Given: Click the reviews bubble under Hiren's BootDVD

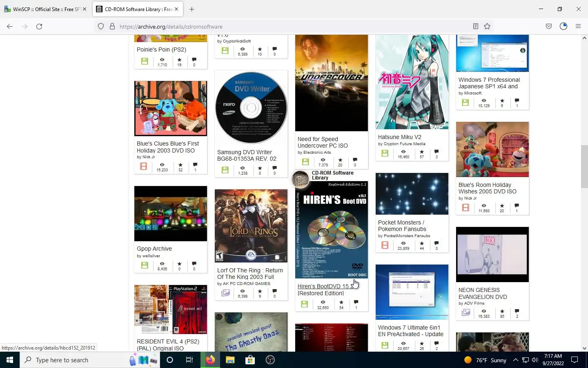Looking at the screenshot, I should [x=356, y=302].
